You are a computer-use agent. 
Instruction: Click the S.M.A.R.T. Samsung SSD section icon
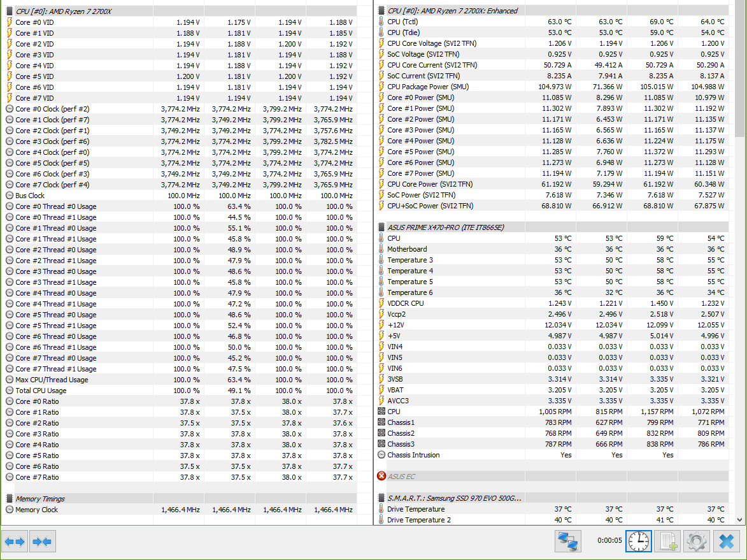click(x=381, y=498)
